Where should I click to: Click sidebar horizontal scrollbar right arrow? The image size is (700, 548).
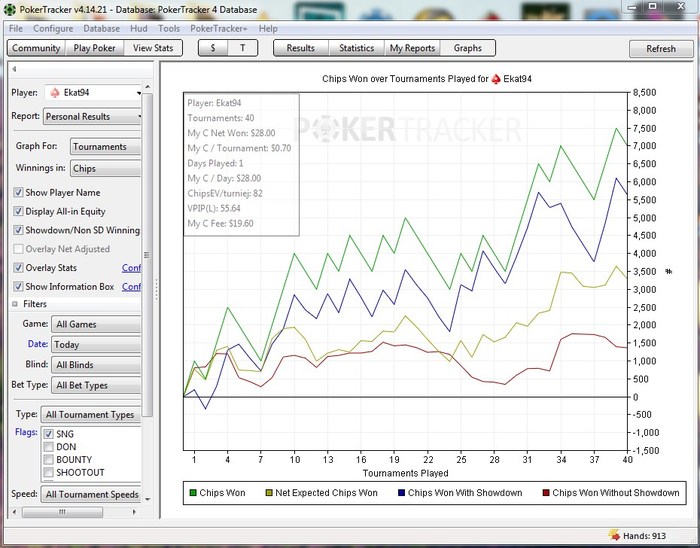(x=135, y=512)
